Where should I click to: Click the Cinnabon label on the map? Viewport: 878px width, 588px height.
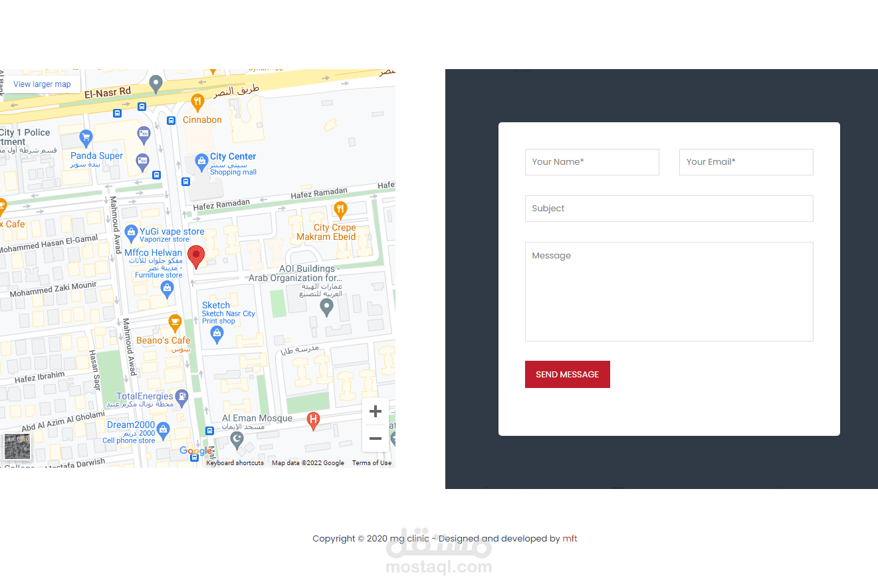(x=203, y=120)
